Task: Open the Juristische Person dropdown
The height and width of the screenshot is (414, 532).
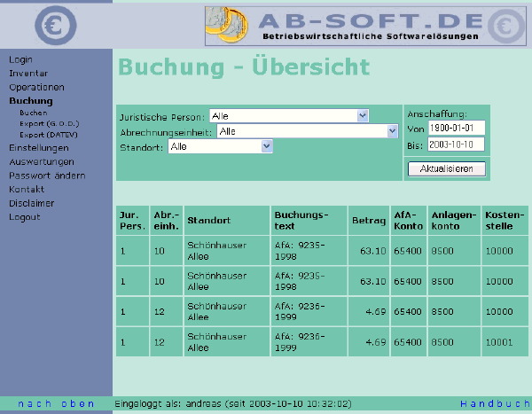Action: [x=289, y=116]
